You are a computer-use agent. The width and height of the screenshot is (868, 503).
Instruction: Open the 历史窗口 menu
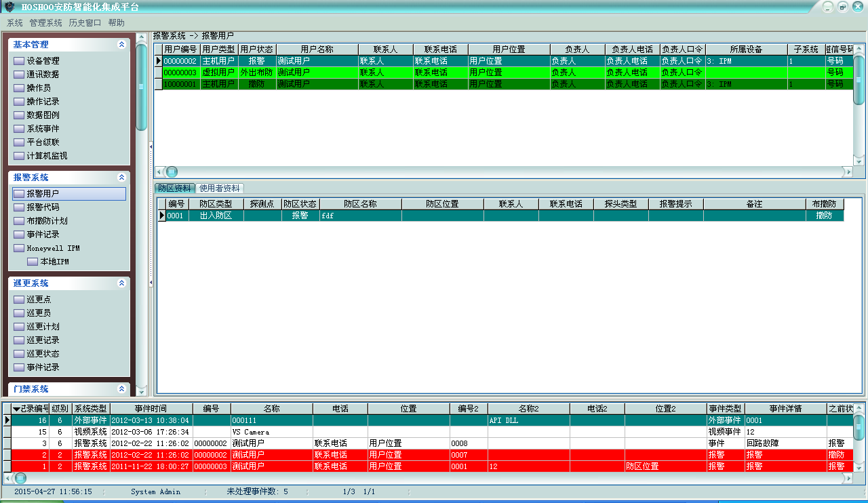pyautogui.click(x=85, y=22)
